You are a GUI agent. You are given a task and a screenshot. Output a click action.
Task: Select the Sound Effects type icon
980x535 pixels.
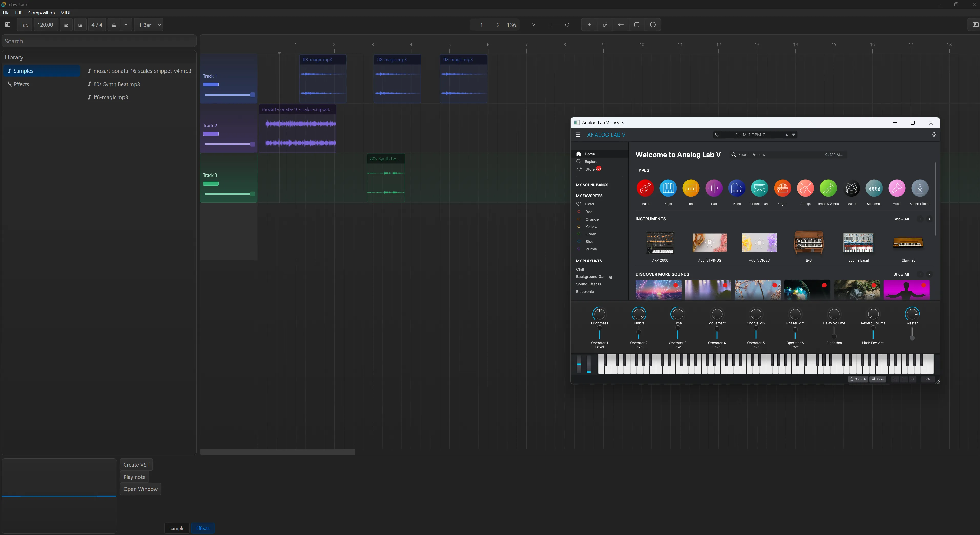point(920,188)
